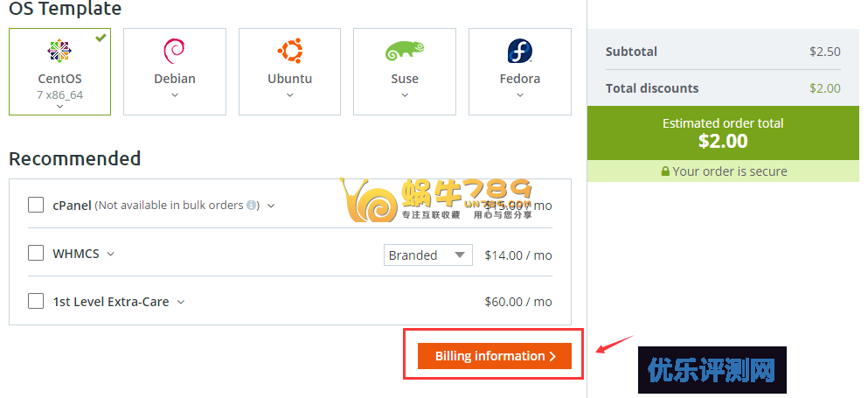Select the Fedora logo icon

coord(519,51)
